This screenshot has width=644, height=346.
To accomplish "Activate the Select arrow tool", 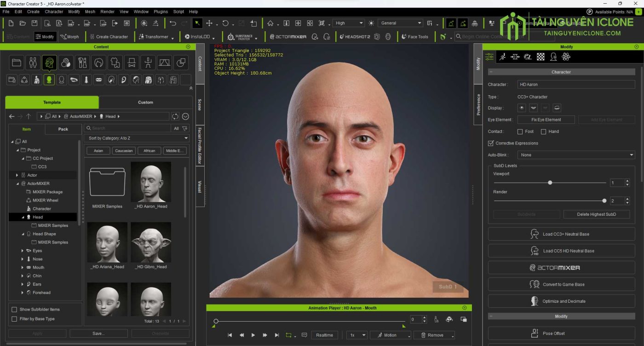I will click(x=197, y=23).
